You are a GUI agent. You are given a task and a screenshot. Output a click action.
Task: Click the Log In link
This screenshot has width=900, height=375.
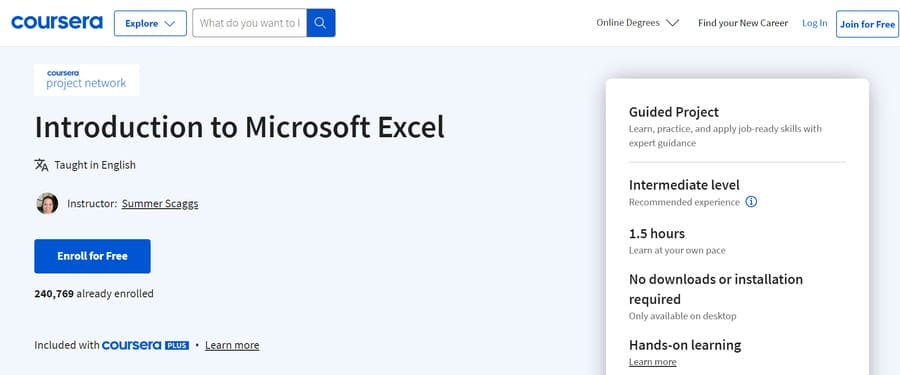[x=814, y=23]
